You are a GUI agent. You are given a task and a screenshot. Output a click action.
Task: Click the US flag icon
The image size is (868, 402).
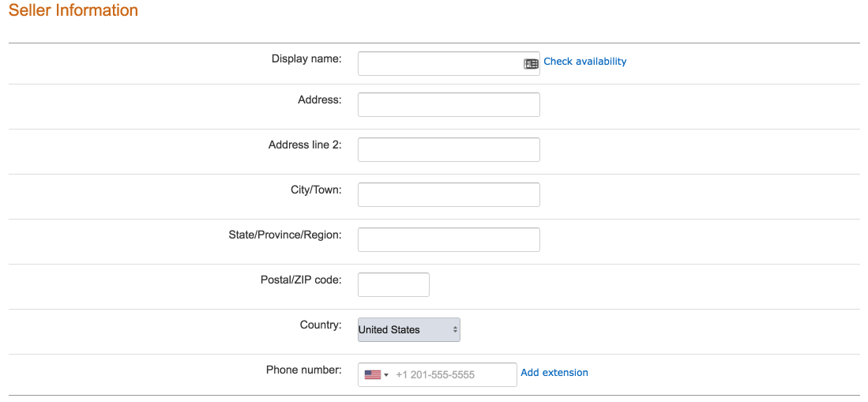373,375
